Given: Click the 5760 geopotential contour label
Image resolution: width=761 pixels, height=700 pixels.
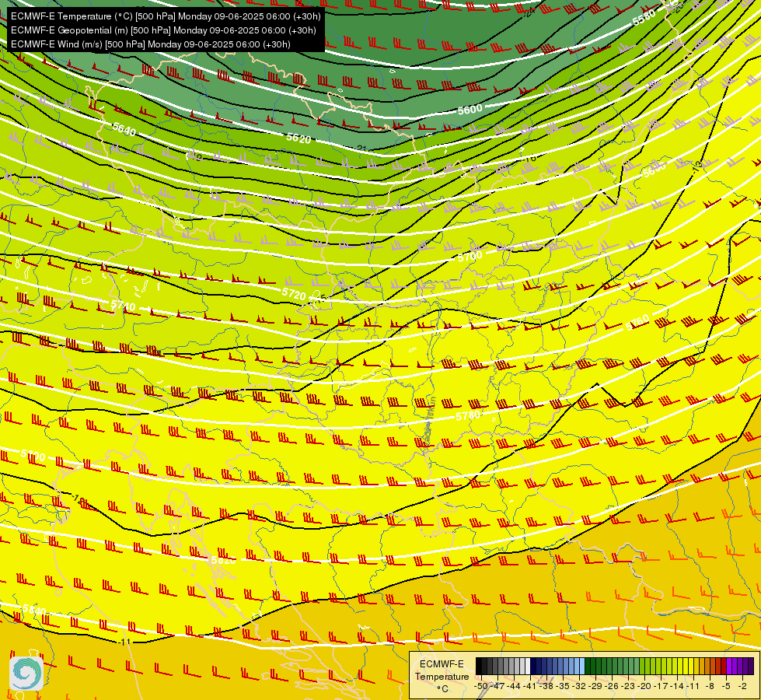Looking at the screenshot, I should click(x=637, y=323).
